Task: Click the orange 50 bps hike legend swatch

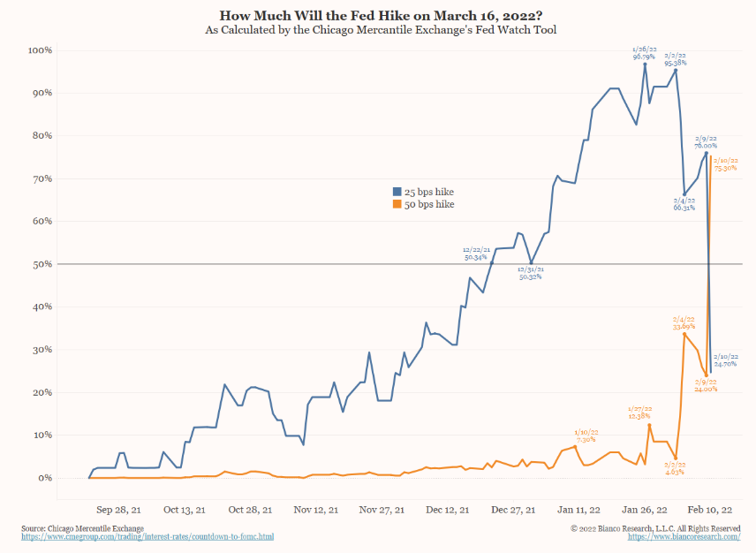Action: click(397, 205)
